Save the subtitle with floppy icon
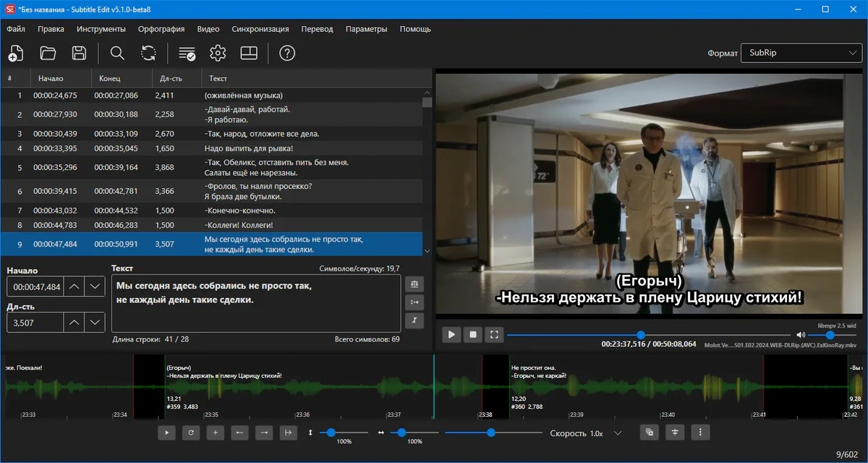The width and height of the screenshot is (868, 463). coord(80,53)
